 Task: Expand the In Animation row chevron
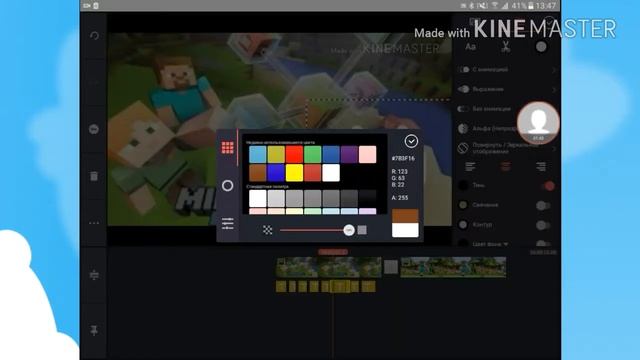coord(554,70)
